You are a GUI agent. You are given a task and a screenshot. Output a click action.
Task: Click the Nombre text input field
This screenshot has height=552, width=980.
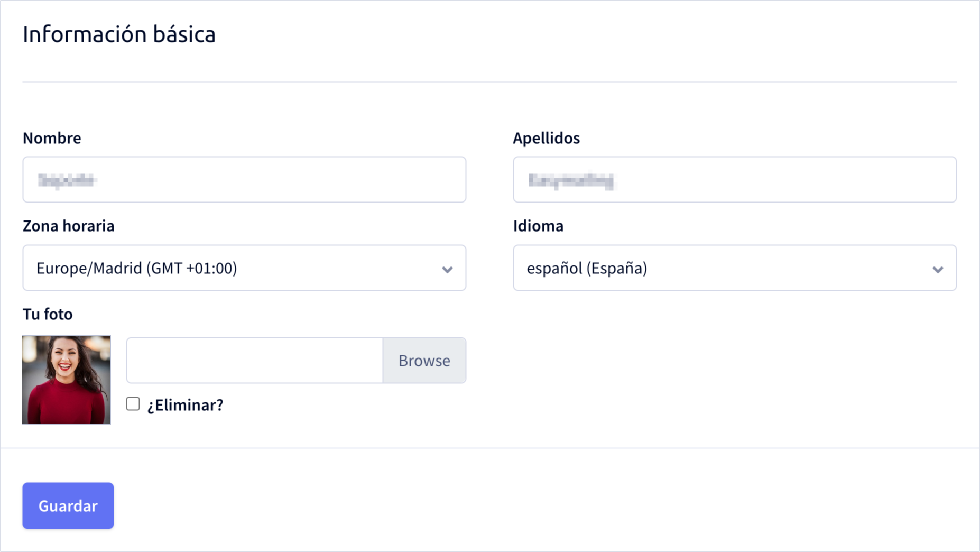coord(244,179)
